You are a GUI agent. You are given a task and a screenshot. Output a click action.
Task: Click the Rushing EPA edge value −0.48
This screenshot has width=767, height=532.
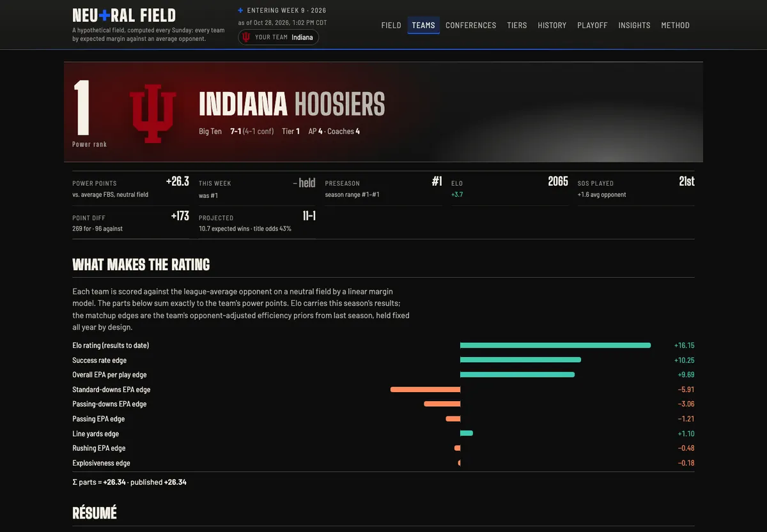point(686,448)
